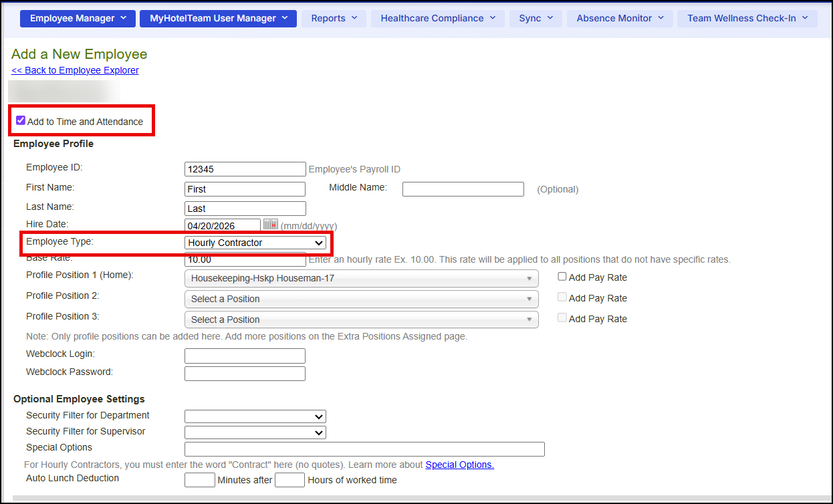Open the Employee Manager menu
This screenshot has width=833, height=504.
(78, 18)
